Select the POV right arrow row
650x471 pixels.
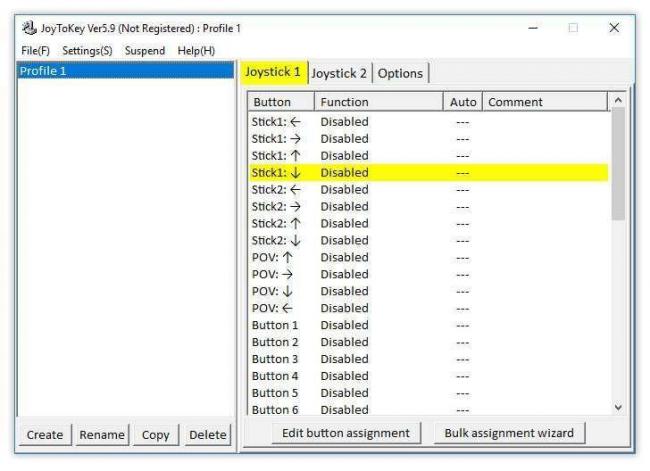(x=429, y=274)
